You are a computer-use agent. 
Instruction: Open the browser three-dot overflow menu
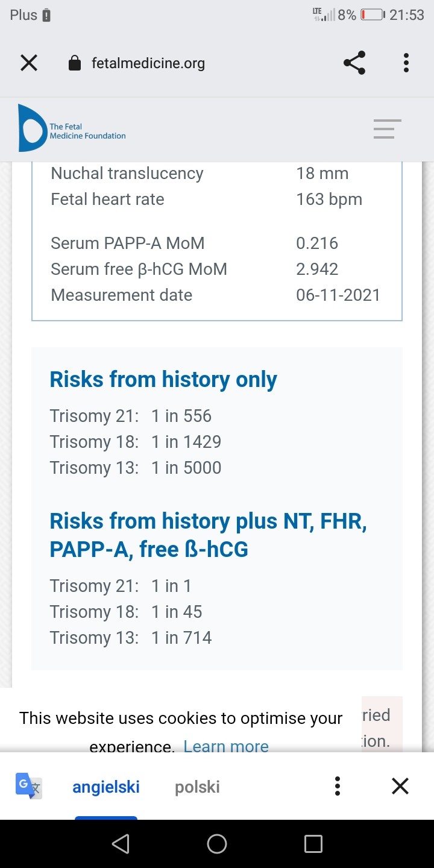pyautogui.click(x=406, y=63)
